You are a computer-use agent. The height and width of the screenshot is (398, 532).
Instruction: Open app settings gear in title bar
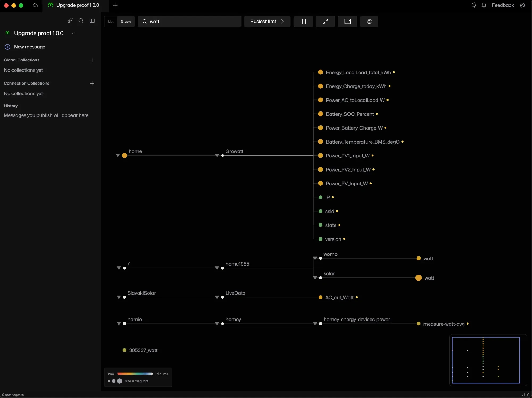[x=522, y=5]
